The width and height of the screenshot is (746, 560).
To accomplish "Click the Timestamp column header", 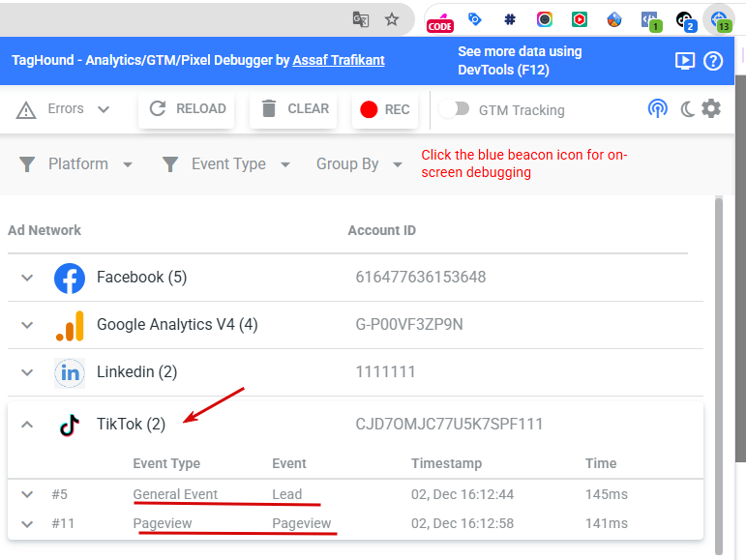I will pos(446,463).
